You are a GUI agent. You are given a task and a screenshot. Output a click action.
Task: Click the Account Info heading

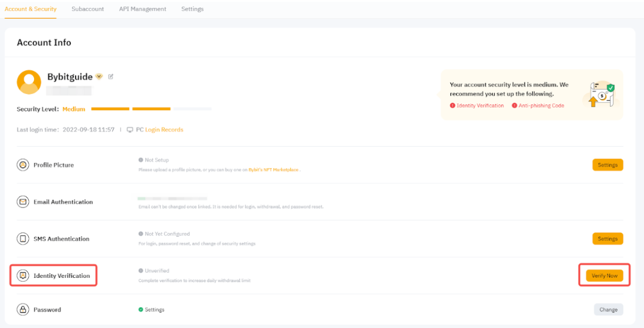pyautogui.click(x=44, y=42)
